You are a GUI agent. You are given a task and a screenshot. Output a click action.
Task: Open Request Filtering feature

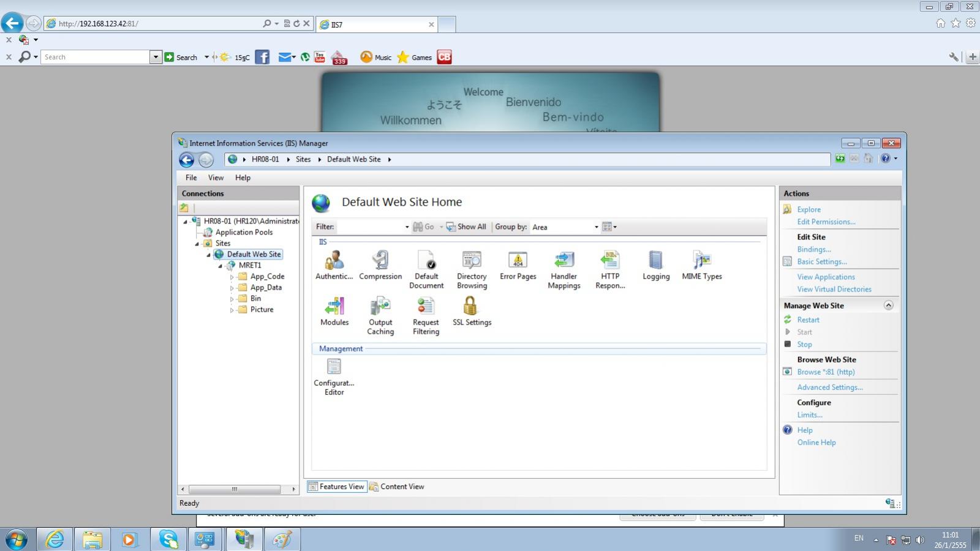426,316
